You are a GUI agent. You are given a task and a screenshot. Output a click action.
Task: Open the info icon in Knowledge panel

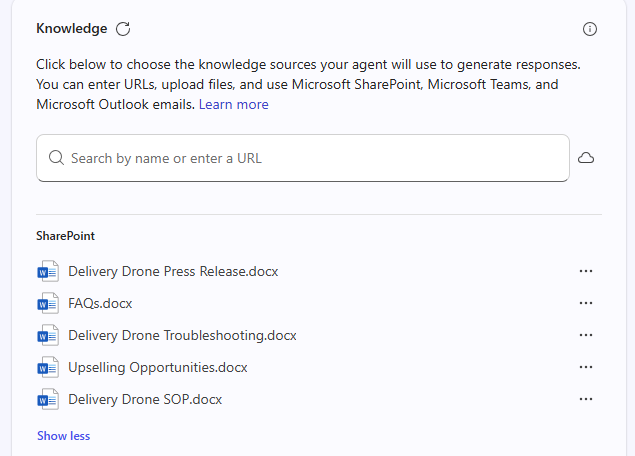(590, 29)
